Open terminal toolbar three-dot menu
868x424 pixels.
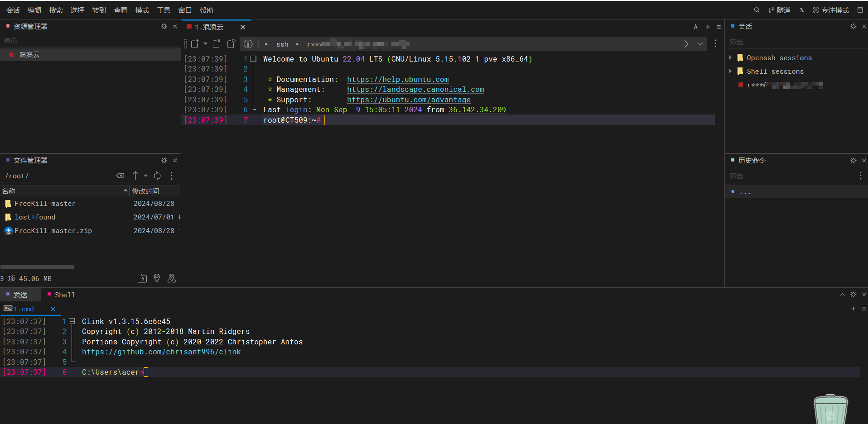(715, 44)
